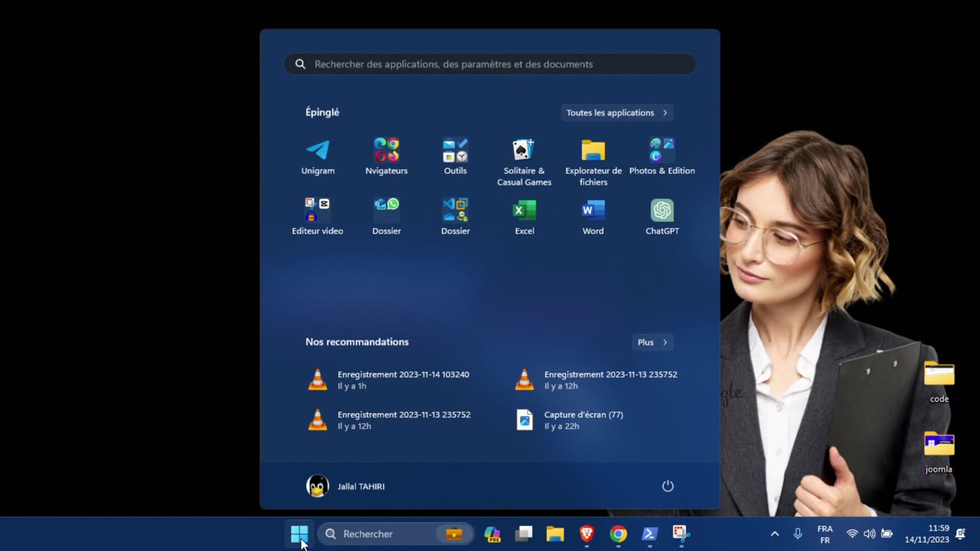
Task: Launch Excel from pinned apps
Action: pos(524,217)
